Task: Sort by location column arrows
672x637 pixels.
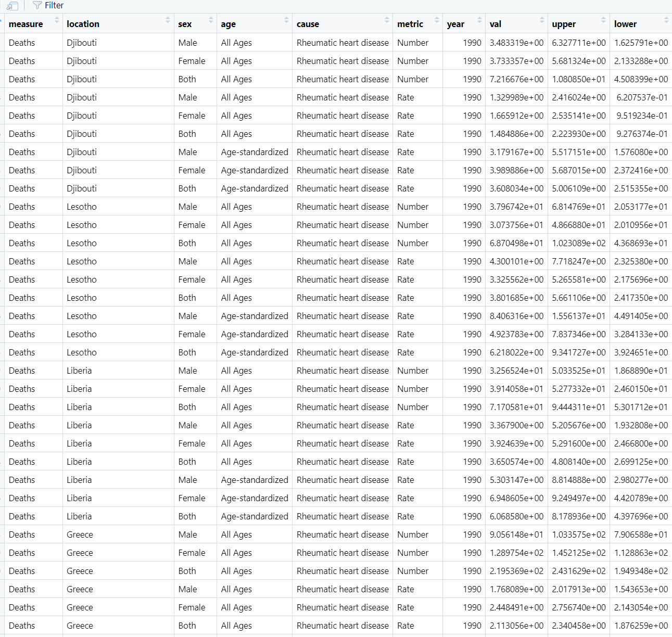Action: pos(168,20)
